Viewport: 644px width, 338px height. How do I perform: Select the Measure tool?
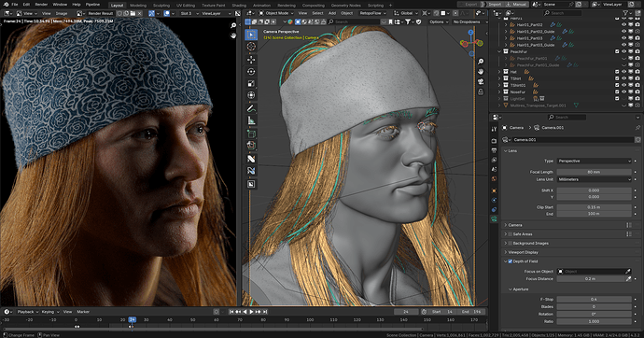click(251, 120)
